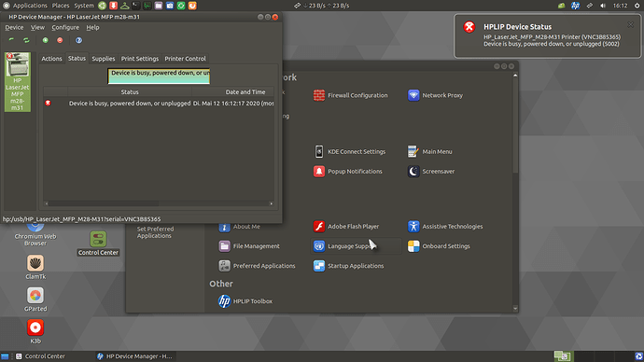Switch to the Supplies tab
This screenshot has width=644, height=362.
tap(103, 59)
